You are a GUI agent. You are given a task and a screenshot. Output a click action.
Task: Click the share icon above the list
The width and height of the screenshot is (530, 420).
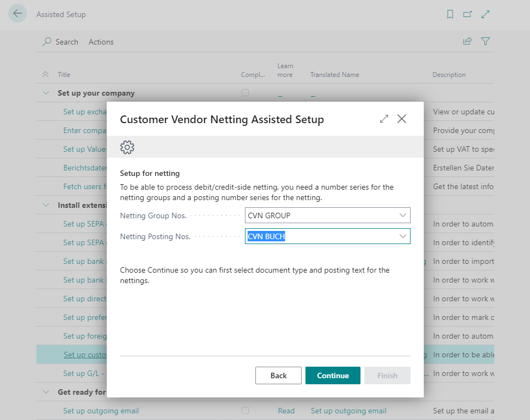point(467,41)
